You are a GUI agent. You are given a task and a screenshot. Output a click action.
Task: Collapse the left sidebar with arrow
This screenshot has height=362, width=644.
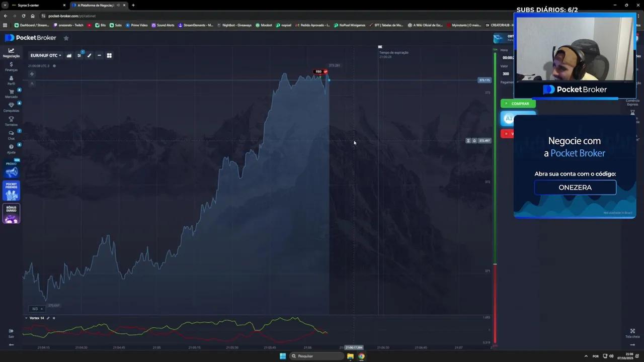pyautogui.click(x=11, y=345)
